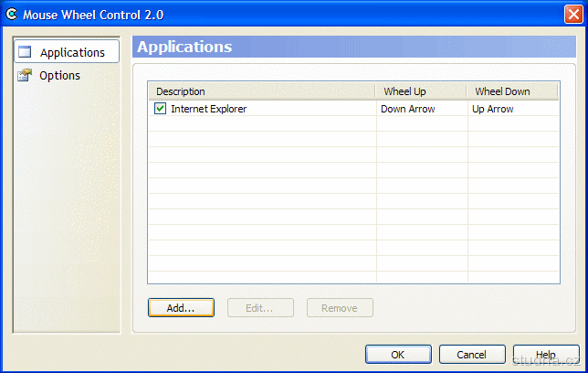Click the Remove button

340,308
